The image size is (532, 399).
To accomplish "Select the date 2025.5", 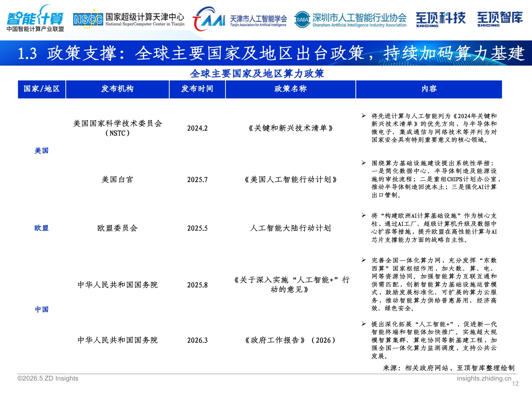I will point(198,228).
